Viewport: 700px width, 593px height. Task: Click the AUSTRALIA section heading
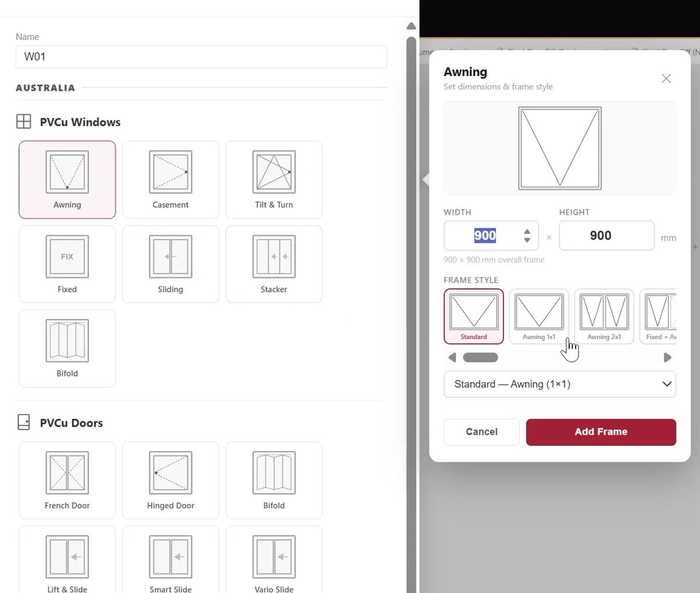coord(45,88)
